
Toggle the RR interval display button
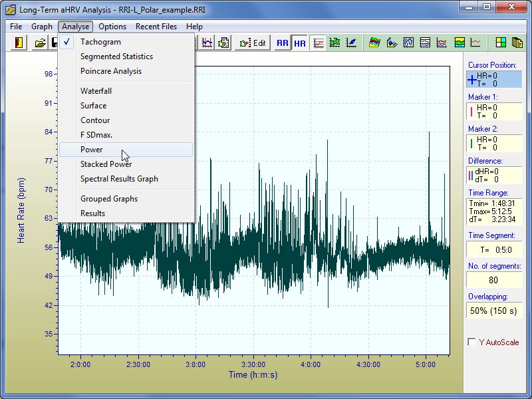click(283, 43)
